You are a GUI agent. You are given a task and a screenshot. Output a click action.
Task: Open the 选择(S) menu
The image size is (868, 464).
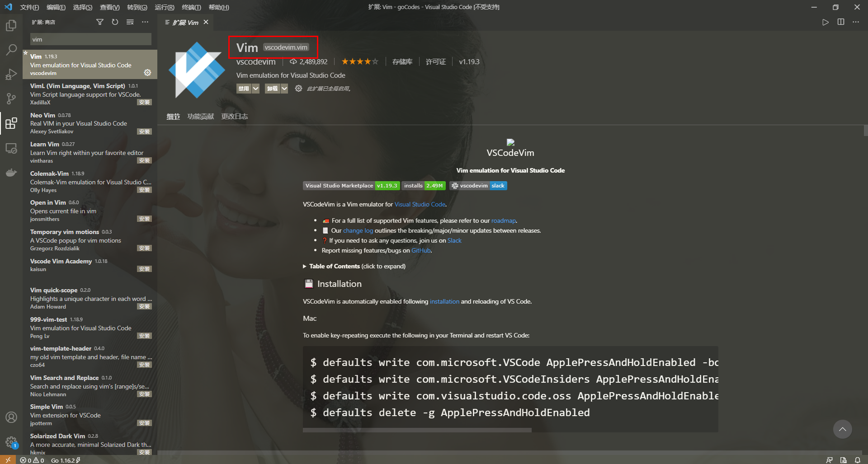[83, 7]
